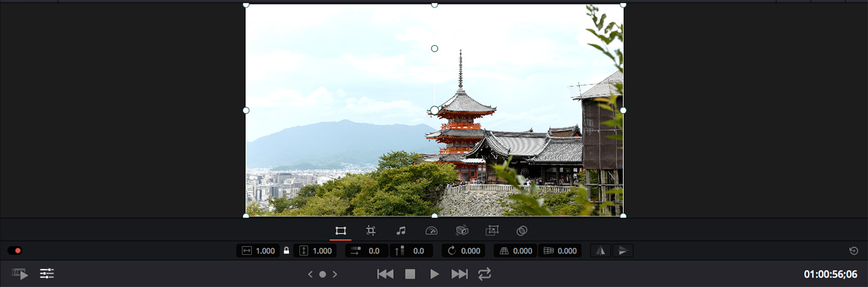Reset transform settings with the reset icon

click(x=854, y=251)
